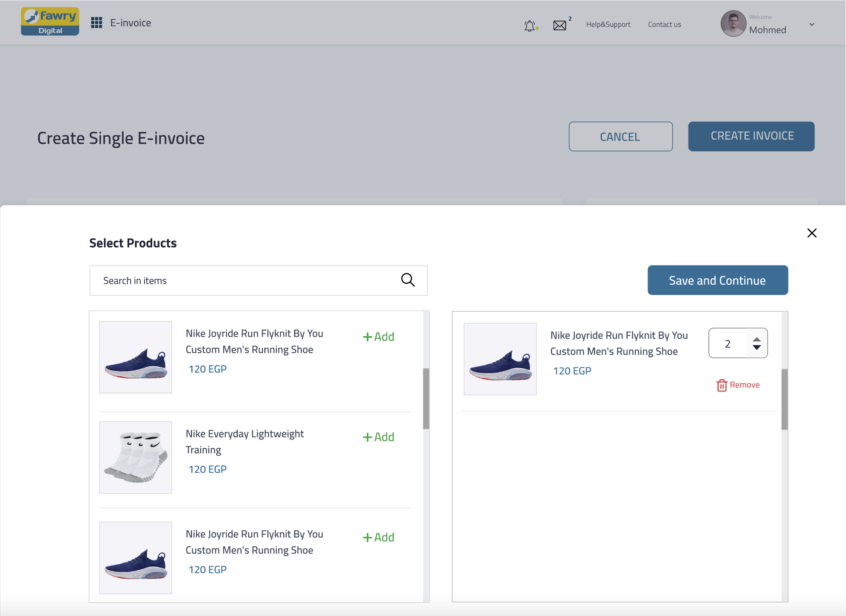Click the search magnifier icon

(x=408, y=280)
